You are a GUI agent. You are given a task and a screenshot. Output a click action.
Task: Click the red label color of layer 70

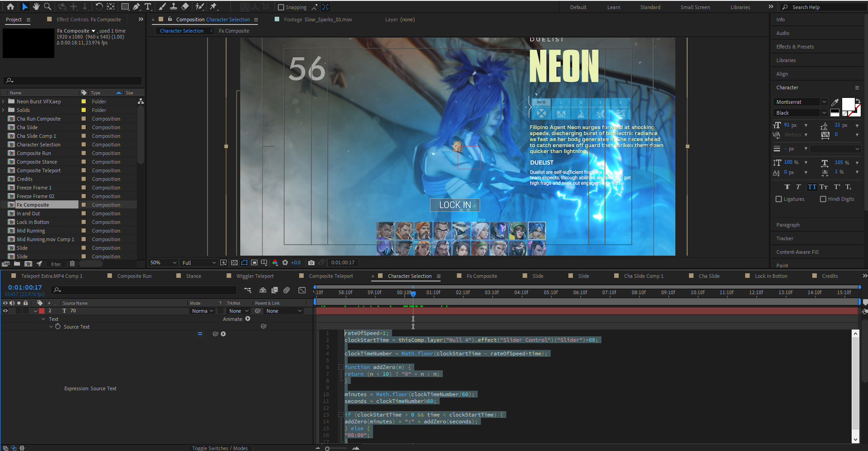coord(42,311)
